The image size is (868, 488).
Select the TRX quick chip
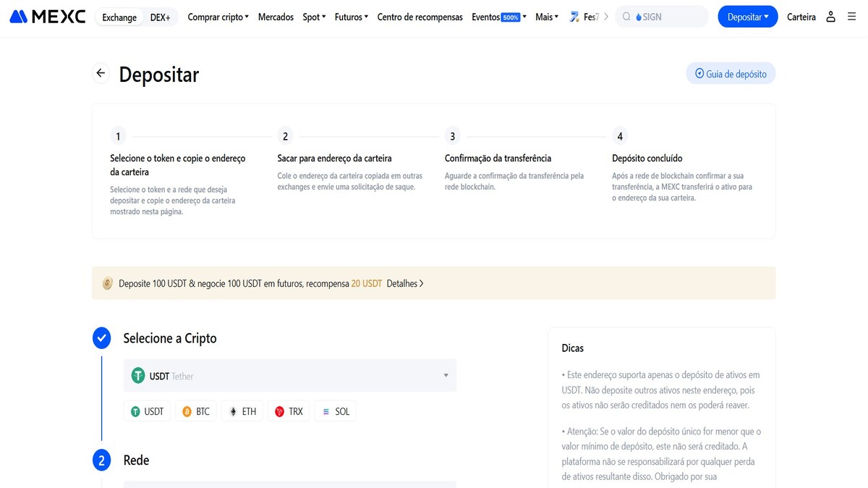point(289,411)
